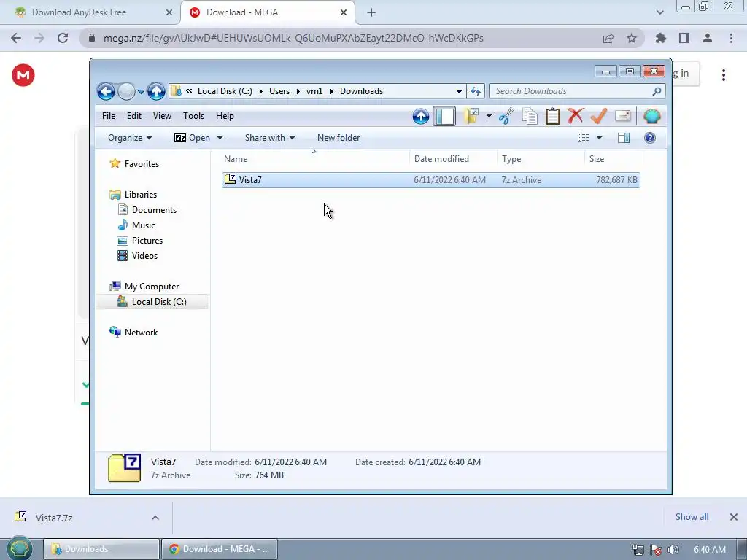Click the folder options icon with checkbox

tap(471, 116)
